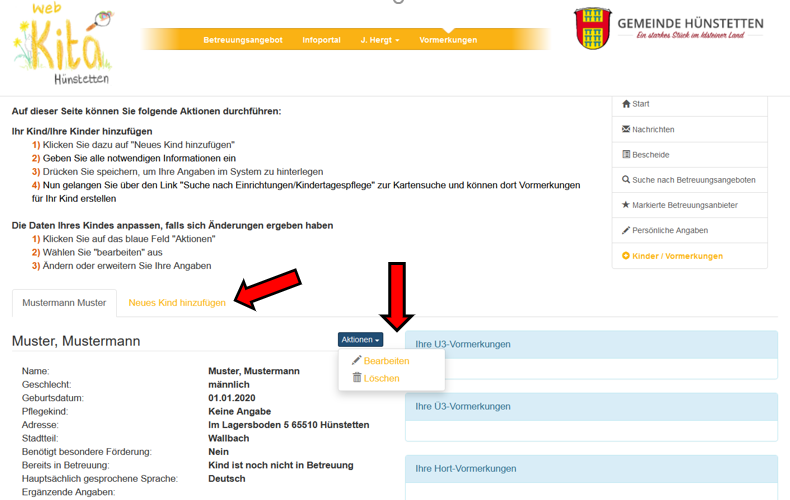790x500 pixels.
Task: Go to Vormerkungen in the top navigation
Action: tap(448, 40)
